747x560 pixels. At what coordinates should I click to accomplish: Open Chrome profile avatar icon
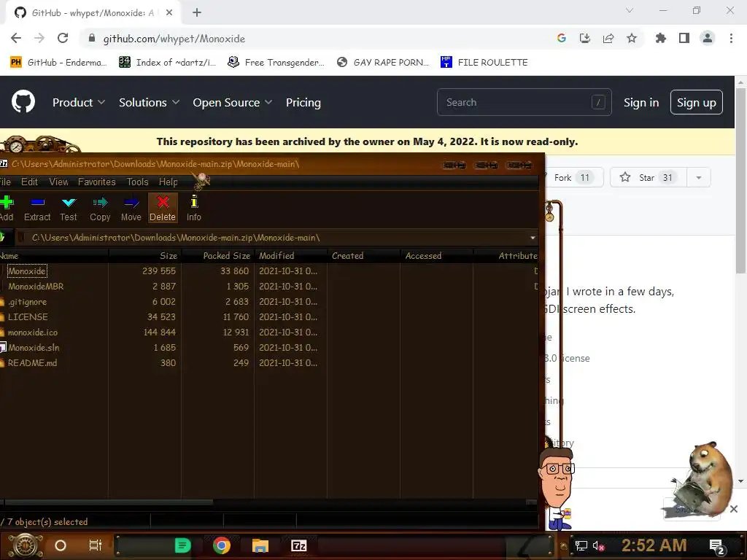click(x=708, y=38)
